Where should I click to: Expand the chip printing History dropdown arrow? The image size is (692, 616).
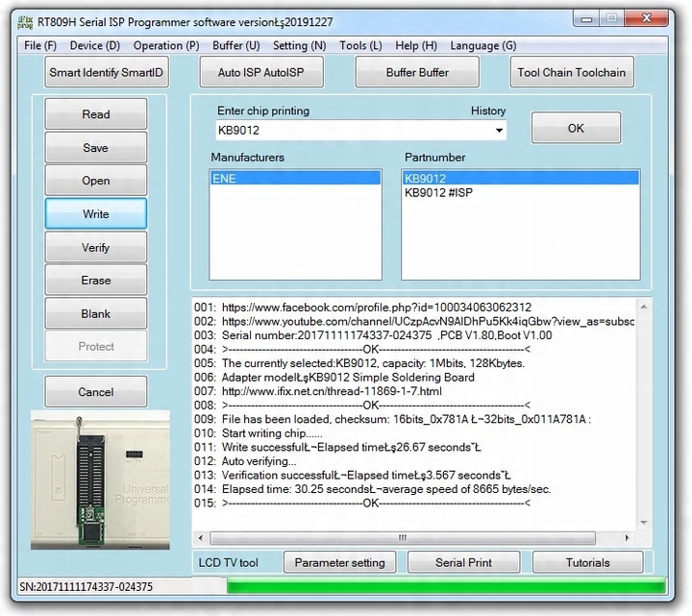pos(499,130)
